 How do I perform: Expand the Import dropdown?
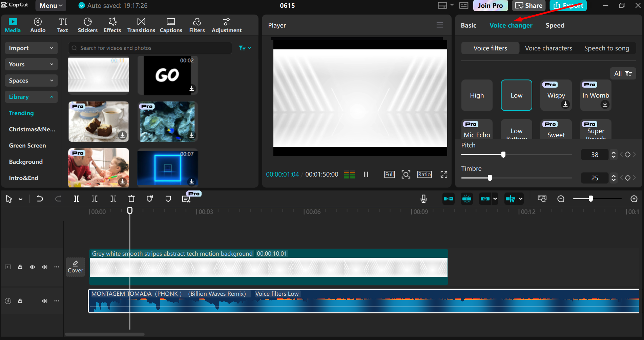[x=31, y=48]
